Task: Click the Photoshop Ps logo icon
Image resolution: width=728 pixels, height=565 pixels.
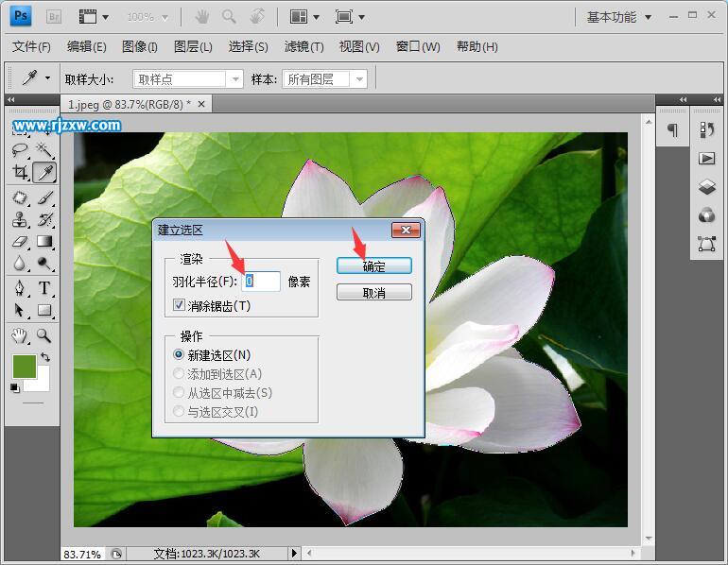Action: coord(21,16)
